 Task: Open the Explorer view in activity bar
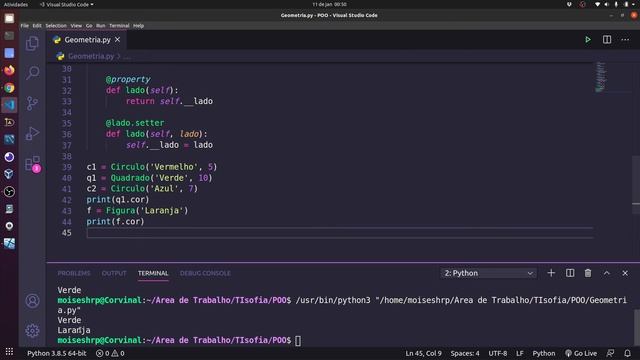coord(32,43)
